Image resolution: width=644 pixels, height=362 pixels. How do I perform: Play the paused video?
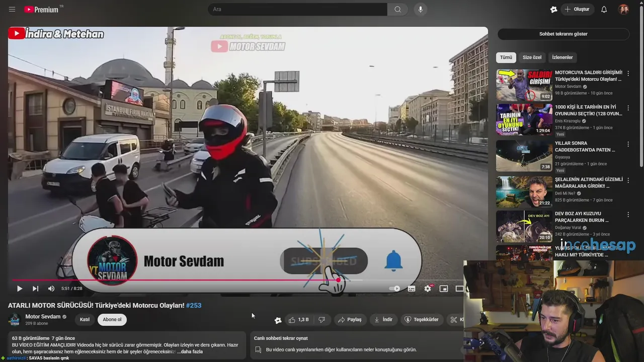[x=19, y=289]
